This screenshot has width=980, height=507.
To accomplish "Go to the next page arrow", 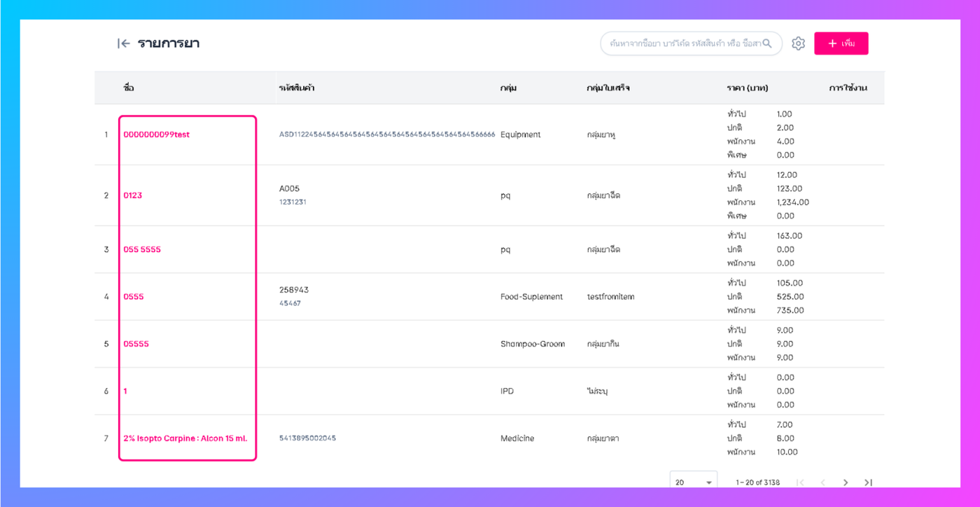I will coord(846,482).
